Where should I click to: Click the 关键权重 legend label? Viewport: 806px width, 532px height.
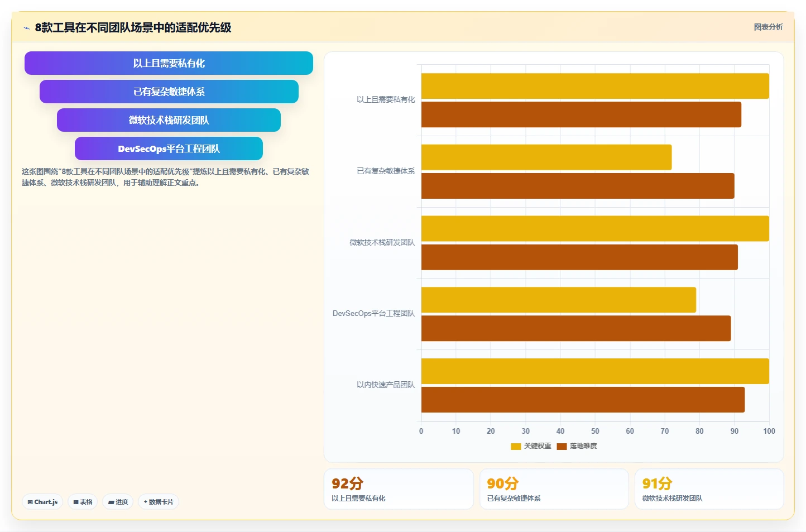coord(538,446)
